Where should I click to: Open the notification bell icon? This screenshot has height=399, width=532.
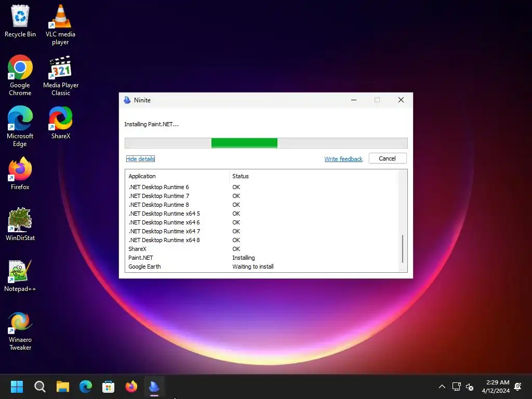[x=518, y=387]
